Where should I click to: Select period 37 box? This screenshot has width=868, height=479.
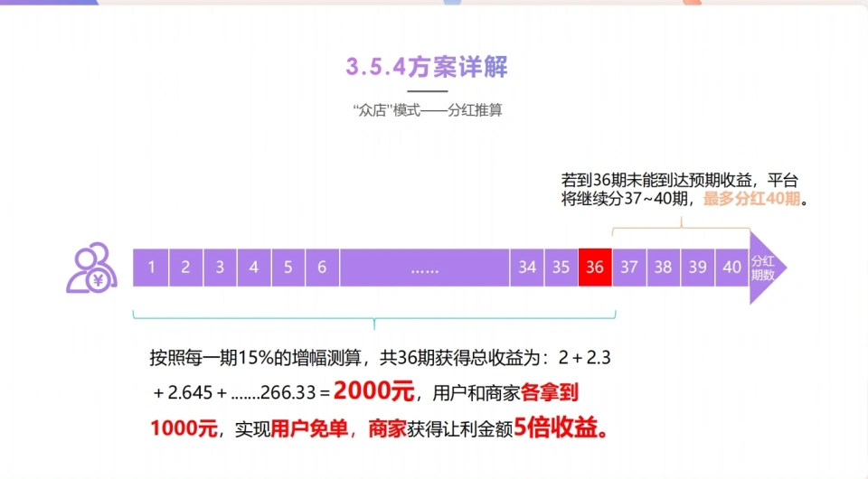[629, 268]
